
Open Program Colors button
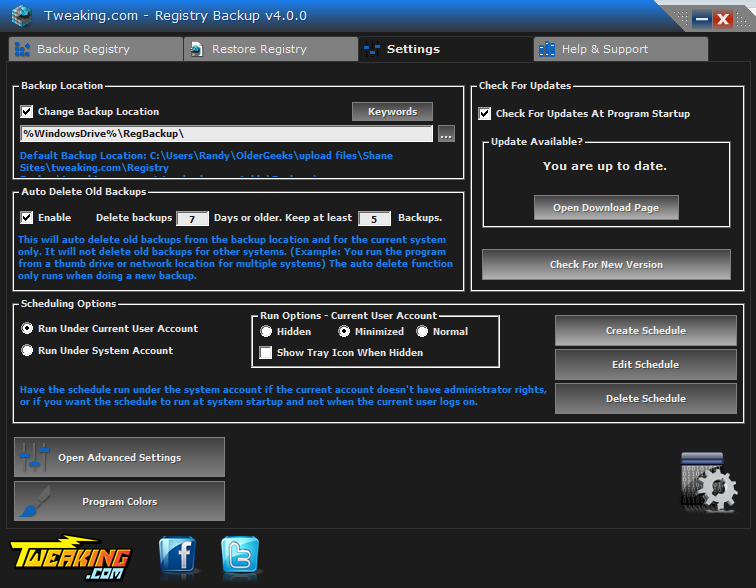(119, 501)
